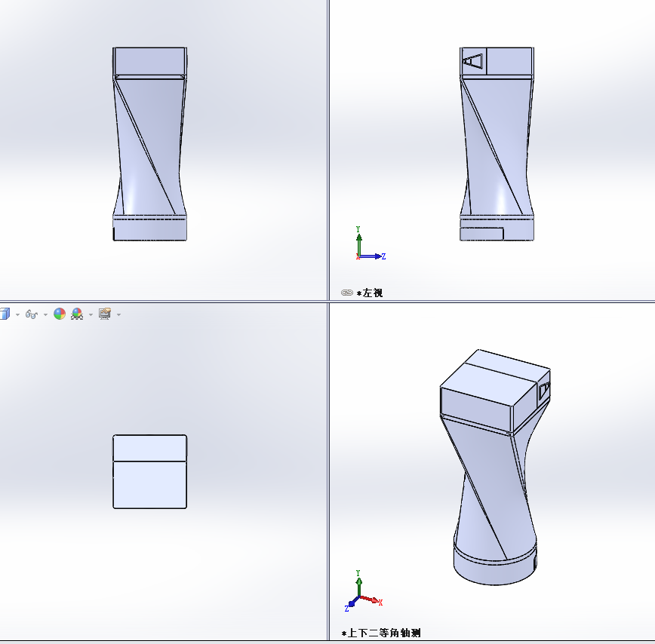655x644 pixels.
Task: Click the View Settings monitor icon
Action: (x=105, y=314)
